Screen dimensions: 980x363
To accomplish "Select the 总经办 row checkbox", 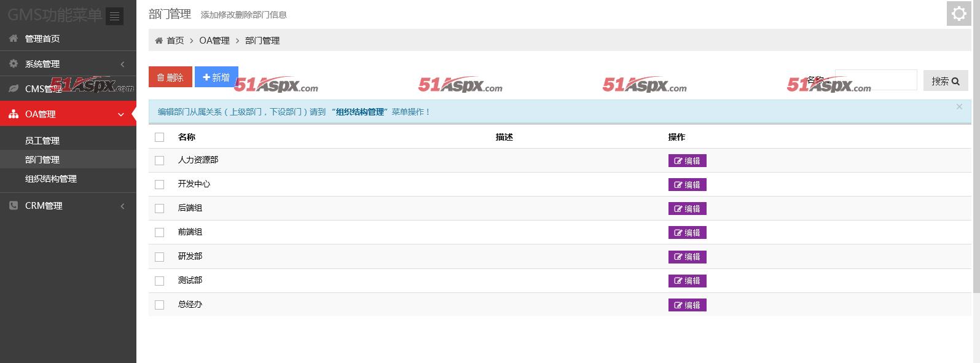I will click(160, 305).
